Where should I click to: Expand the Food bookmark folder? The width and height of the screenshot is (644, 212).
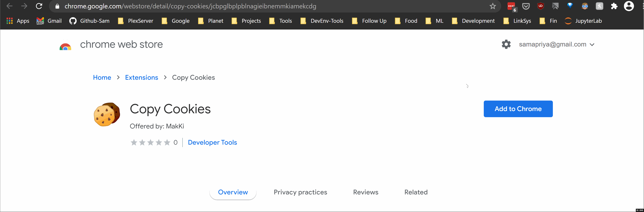click(x=406, y=21)
